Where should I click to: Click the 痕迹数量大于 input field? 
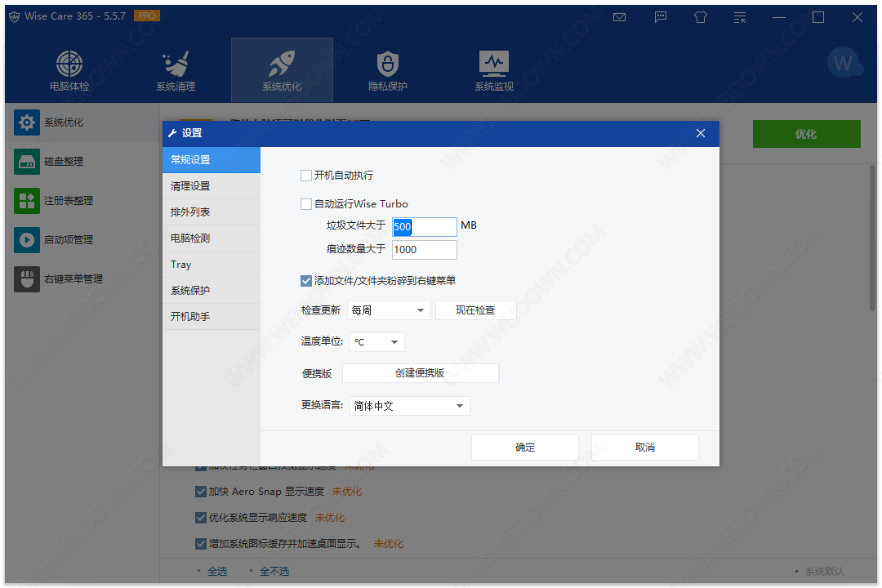[x=424, y=250]
